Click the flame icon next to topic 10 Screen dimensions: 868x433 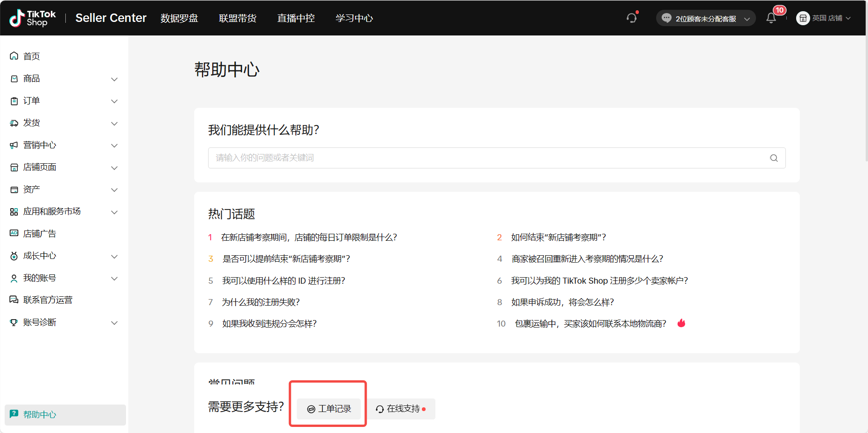click(681, 323)
